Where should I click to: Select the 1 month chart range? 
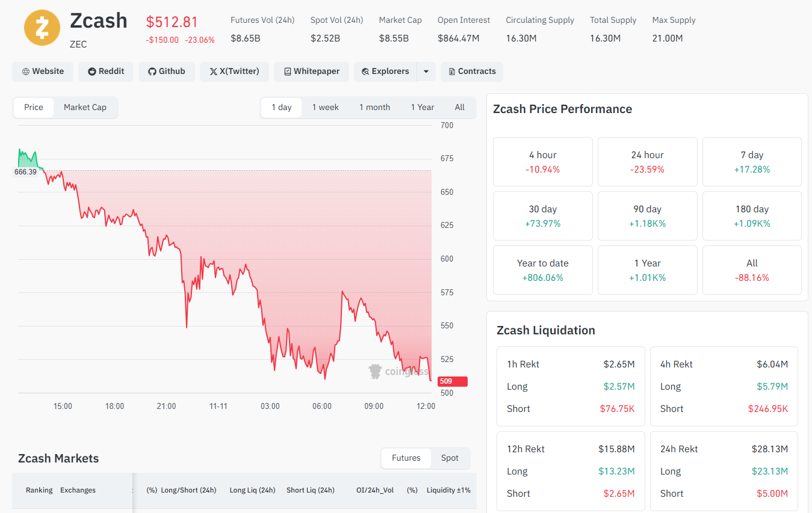pyautogui.click(x=374, y=108)
